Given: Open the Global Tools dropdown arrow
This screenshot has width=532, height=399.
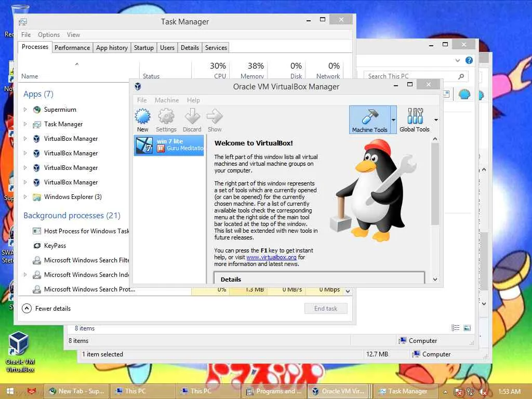Looking at the screenshot, I should tap(436, 119).
